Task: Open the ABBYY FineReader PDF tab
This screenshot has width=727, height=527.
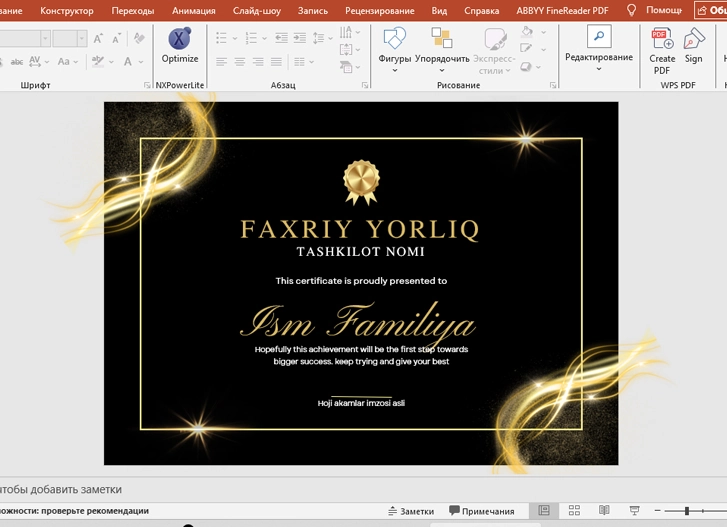Action: [562, 11]
